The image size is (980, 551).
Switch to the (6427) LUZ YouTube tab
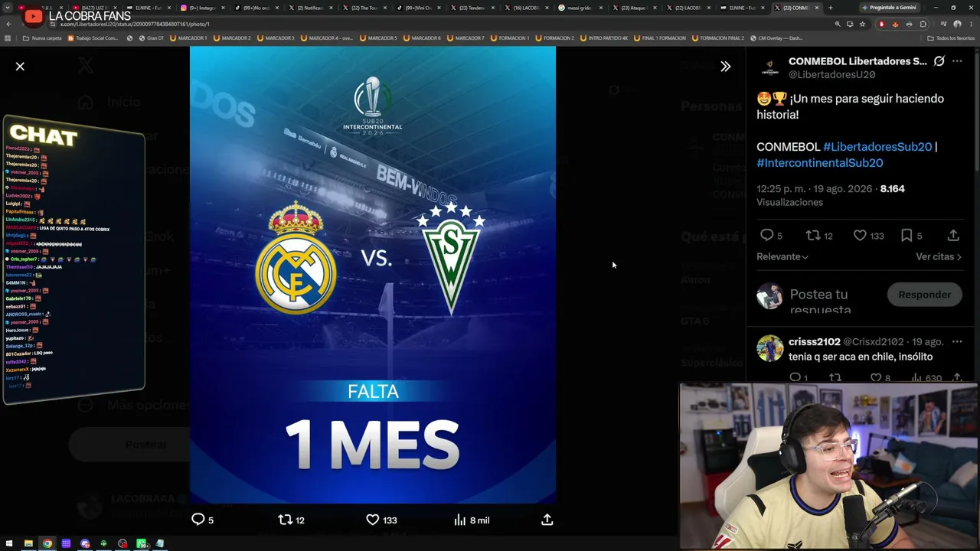tap(95, 8)
